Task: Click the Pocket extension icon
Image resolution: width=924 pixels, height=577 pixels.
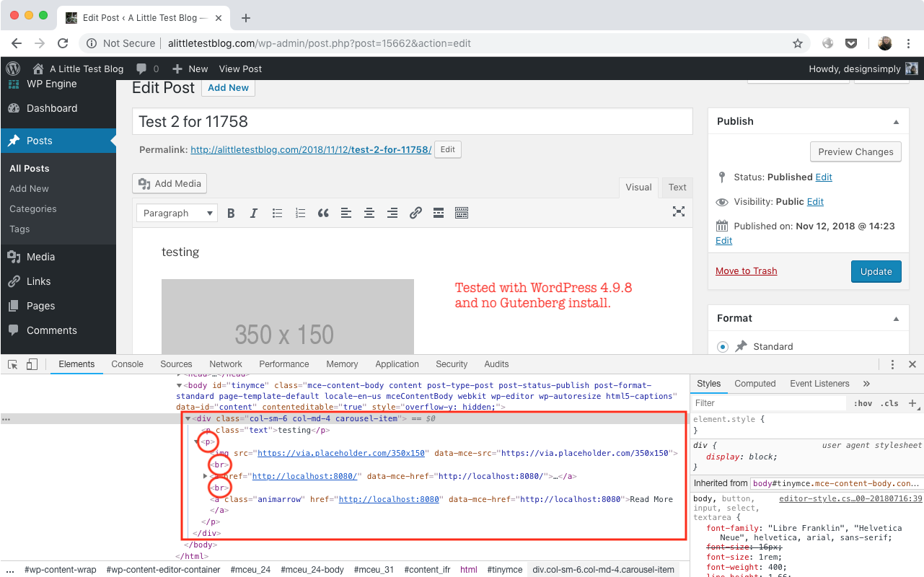Action: pos(851,43)
